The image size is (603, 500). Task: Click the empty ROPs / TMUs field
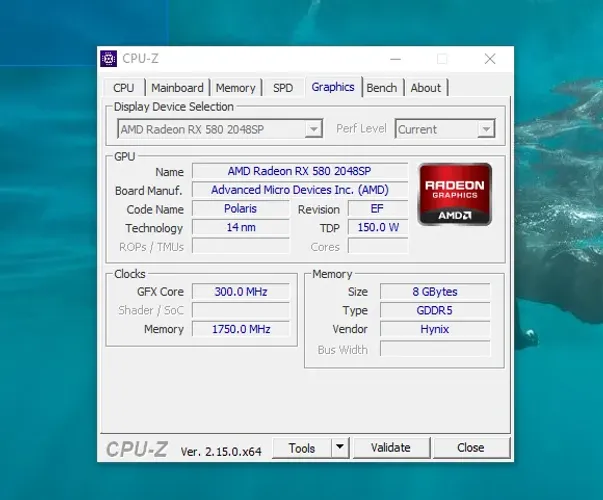tap(241, 246)
